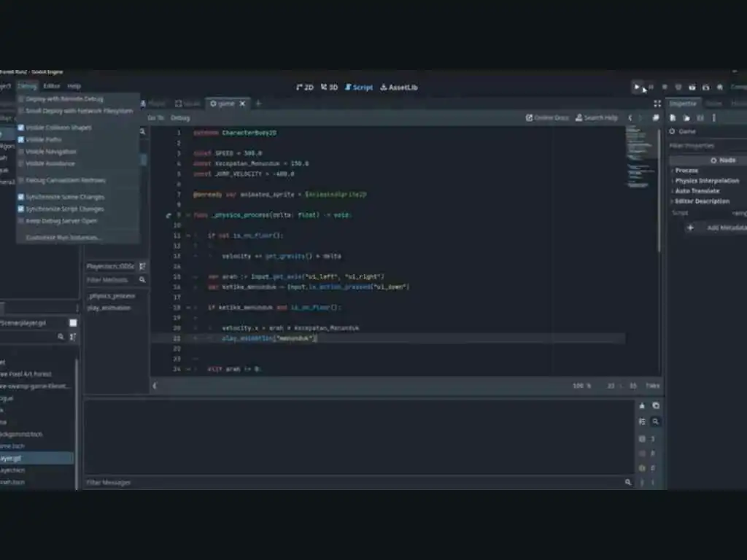The height and width of the screenshot is (560, 747).
Task: Pause the running project
Action: click(x=651, y=87)
